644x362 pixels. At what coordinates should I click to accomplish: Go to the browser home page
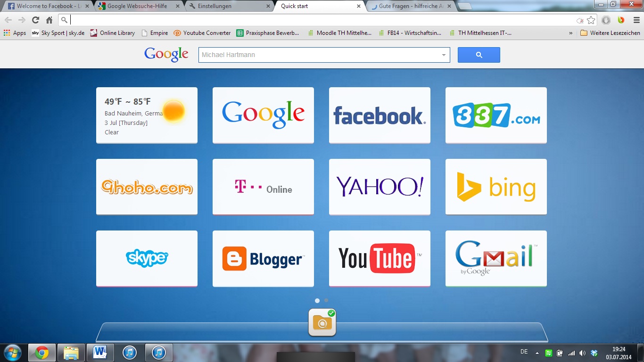click(x=49, y=20)
